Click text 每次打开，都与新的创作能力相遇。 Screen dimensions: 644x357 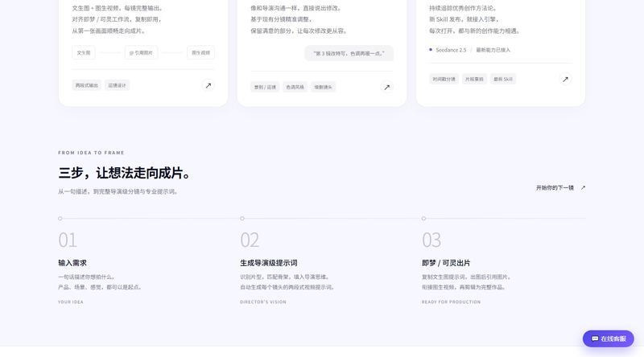point(475,31)
